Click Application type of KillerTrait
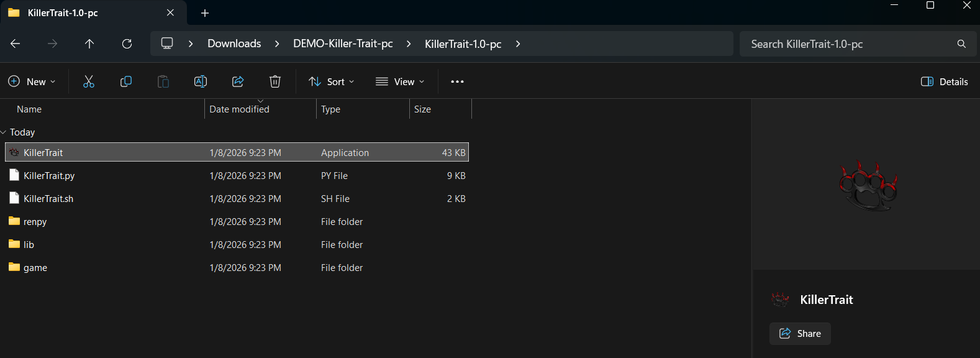Viewport: 980px width, 358px height. pyautogui.click(x=345, y=152)
